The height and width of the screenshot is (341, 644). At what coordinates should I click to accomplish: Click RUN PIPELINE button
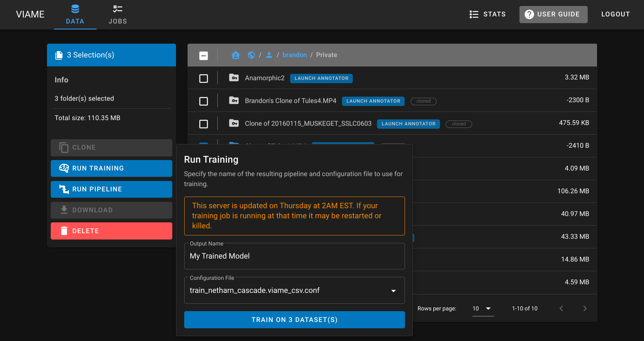coord(111,190)
